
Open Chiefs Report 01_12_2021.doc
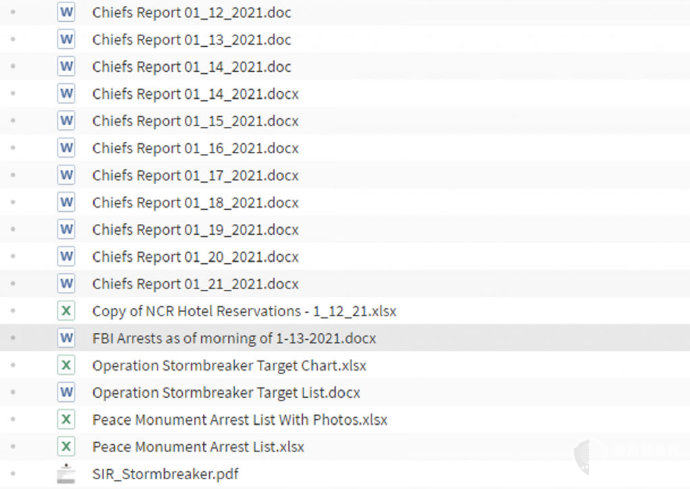(191, 13)
